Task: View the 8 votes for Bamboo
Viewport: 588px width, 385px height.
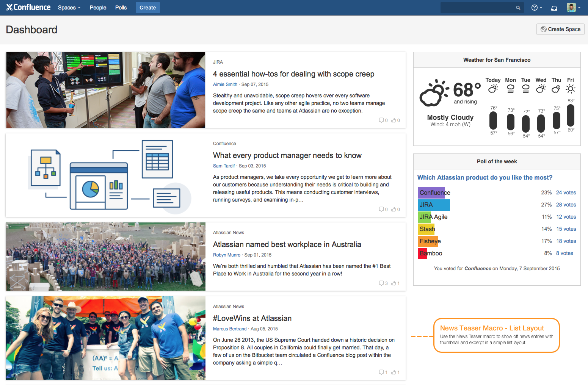Action: [x=564, y=253]
